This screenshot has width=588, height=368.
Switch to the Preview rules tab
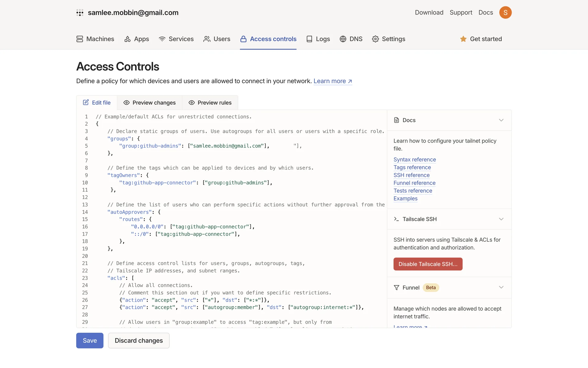click(210, 103)
